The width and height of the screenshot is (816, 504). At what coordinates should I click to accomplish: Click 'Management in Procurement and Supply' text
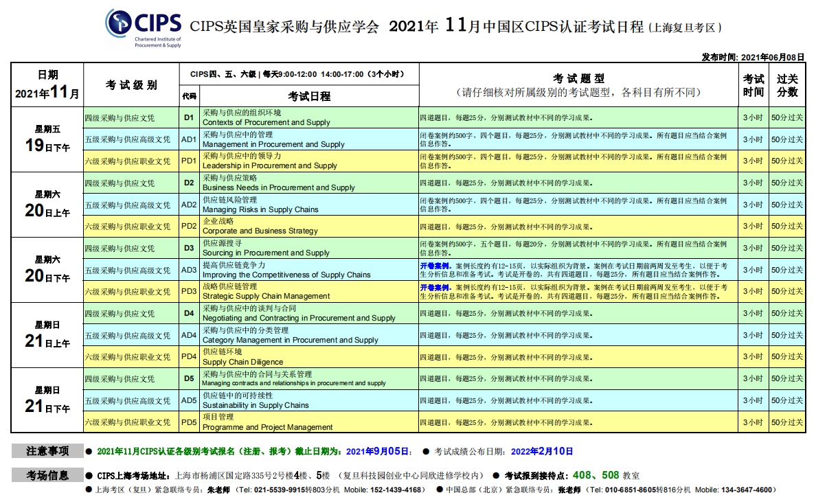(x=273, y=145)
